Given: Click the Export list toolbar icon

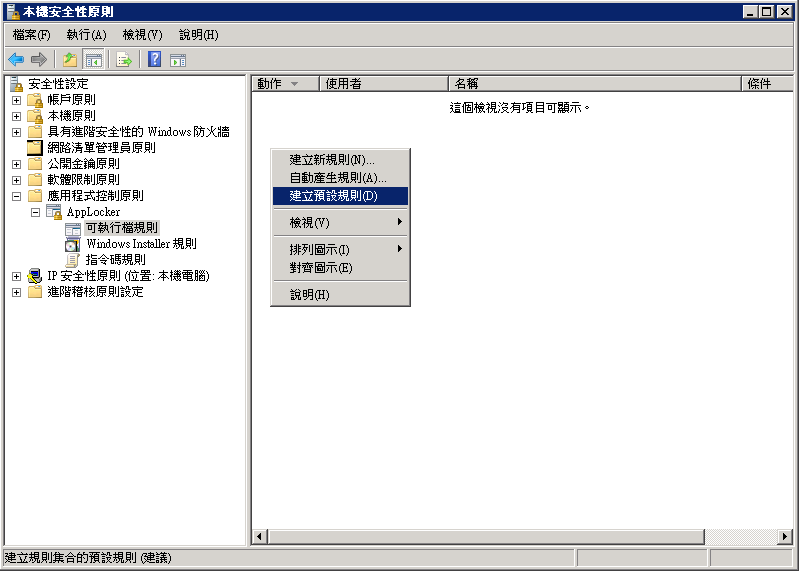Looking at the screenshot, I should click(124, 60).
